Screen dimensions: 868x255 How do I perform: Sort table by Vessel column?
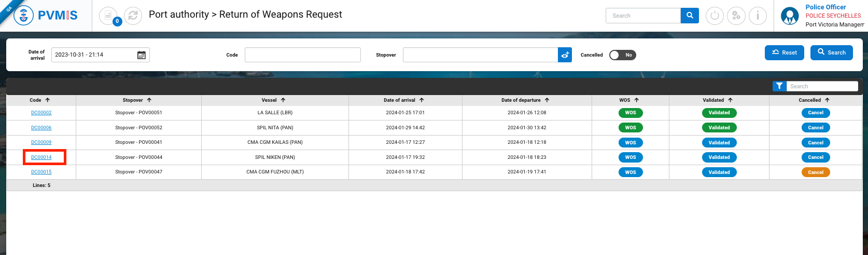273,100
